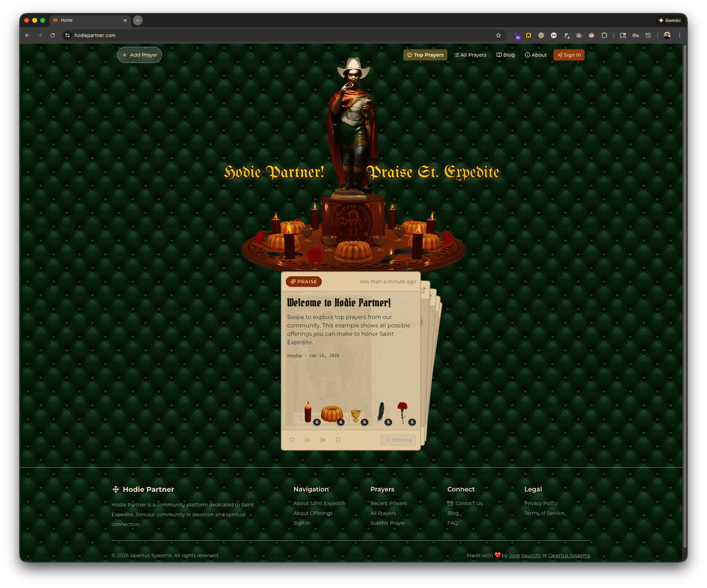The height and width of the screenshot is (588, 707).
Task: Open comments with the speech bubble icon
Action: coord(338,440)
